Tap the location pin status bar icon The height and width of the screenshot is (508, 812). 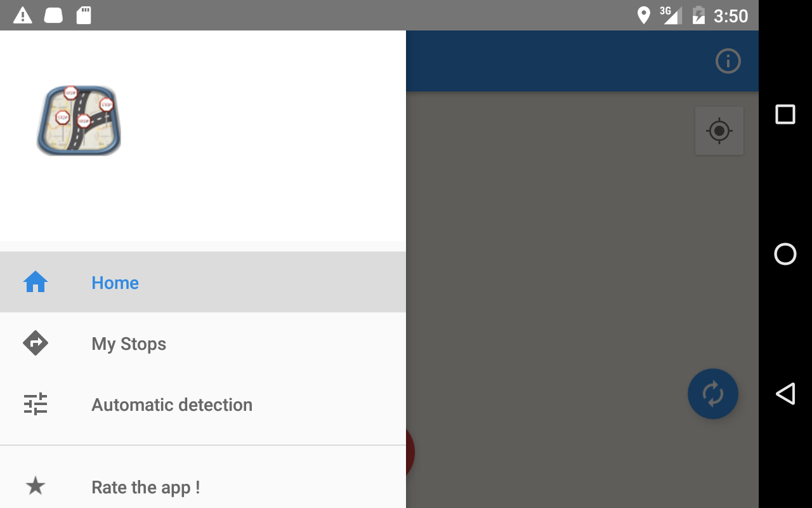click(x=643, y=15)
